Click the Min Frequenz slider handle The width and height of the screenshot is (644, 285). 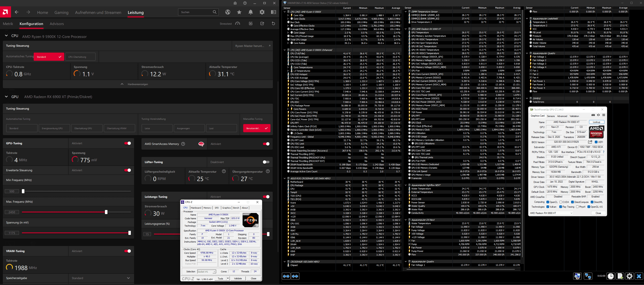[23, 191]
